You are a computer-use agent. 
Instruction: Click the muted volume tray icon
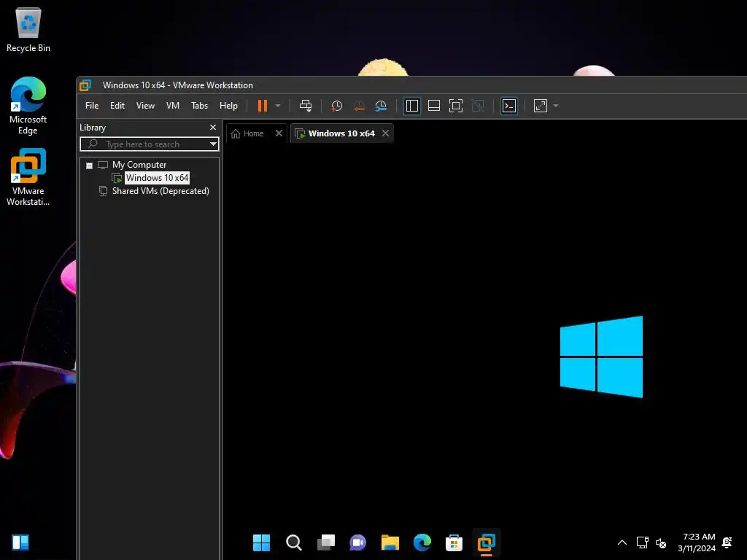pos(660,542)
